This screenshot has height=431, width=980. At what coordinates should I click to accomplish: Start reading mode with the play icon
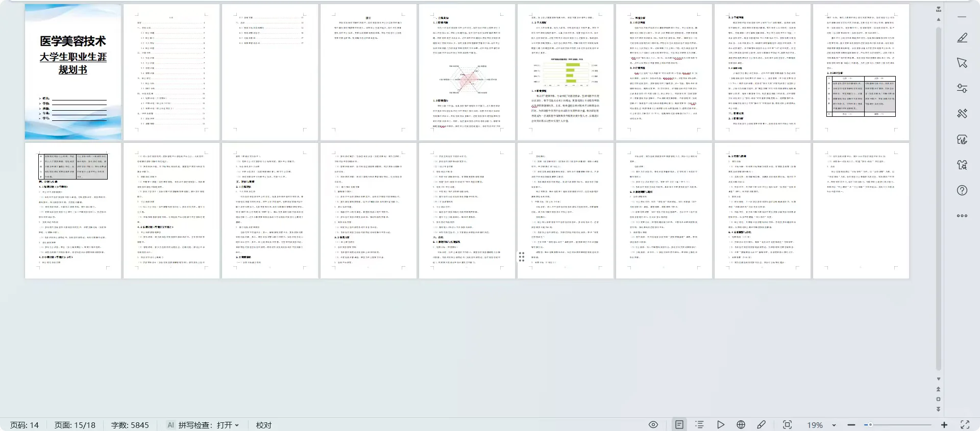pyautogui.click(x=720, y=425)
